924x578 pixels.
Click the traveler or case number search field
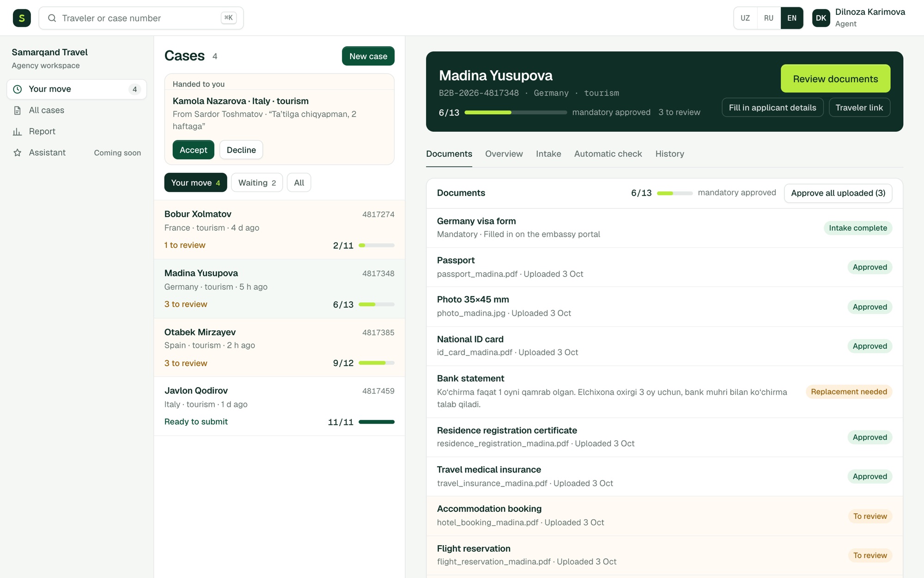click(141, 18)
